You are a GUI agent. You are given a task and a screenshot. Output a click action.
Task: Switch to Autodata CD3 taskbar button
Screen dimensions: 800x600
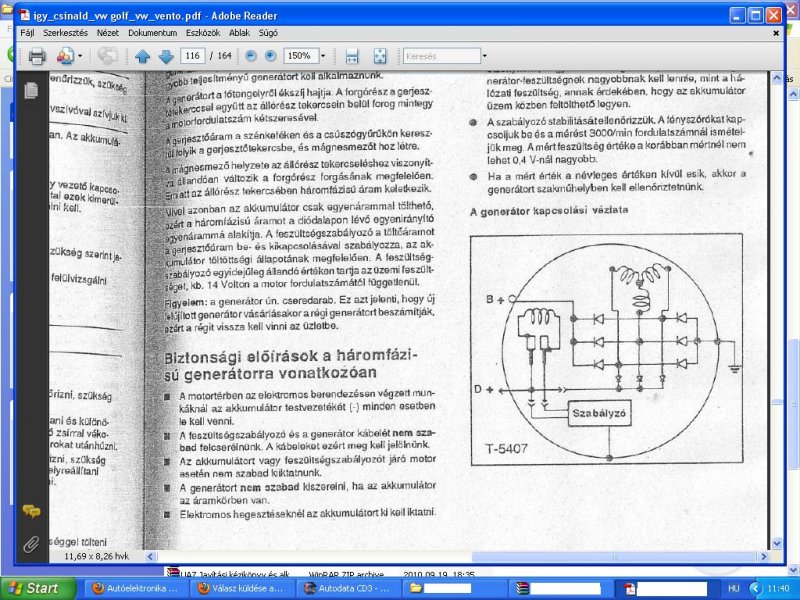point(349,588)
